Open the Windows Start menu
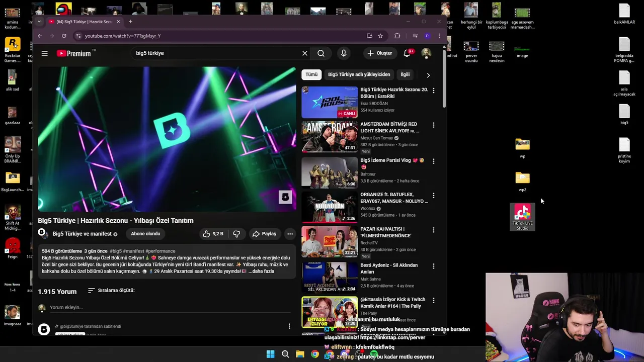 point(270,354)
